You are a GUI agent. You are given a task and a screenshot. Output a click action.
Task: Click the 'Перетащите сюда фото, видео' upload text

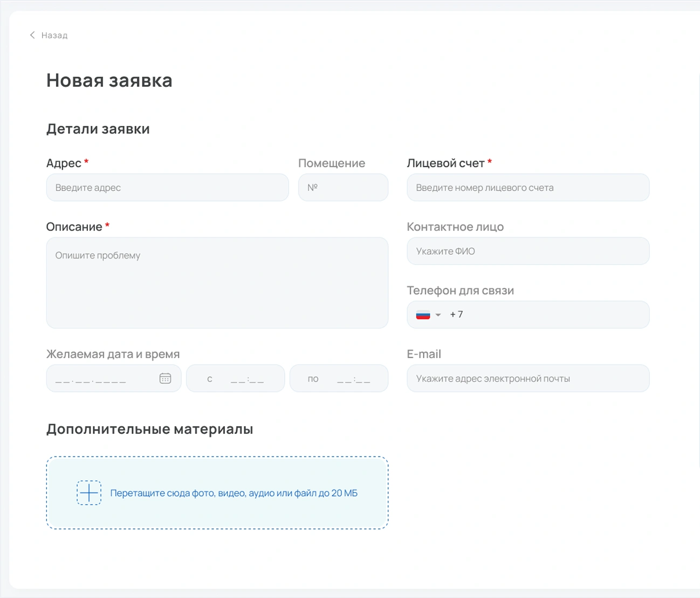pos(234,493)
